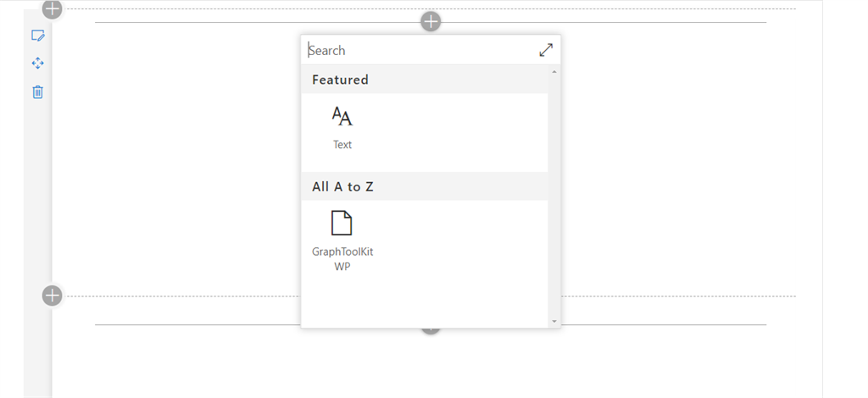The height and width of the screenshot is (398, 868).
Task: Select the All A to Z category header
Action: (425, 187)
